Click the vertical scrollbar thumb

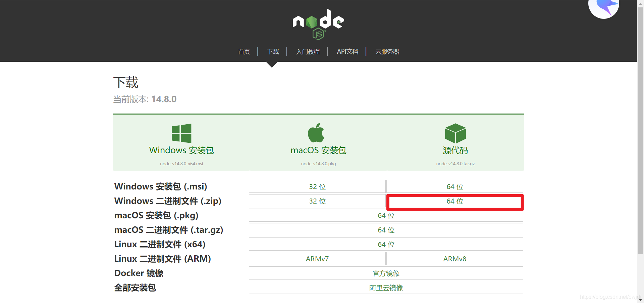(x=641, y=130)
